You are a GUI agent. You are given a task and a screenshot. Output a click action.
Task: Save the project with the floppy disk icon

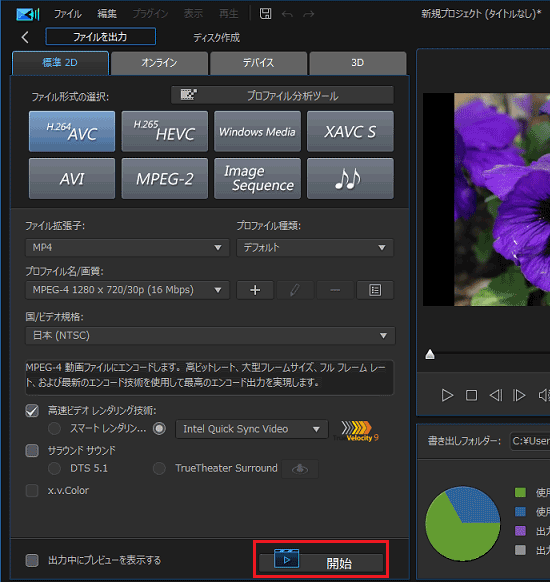tap(265, 14)
